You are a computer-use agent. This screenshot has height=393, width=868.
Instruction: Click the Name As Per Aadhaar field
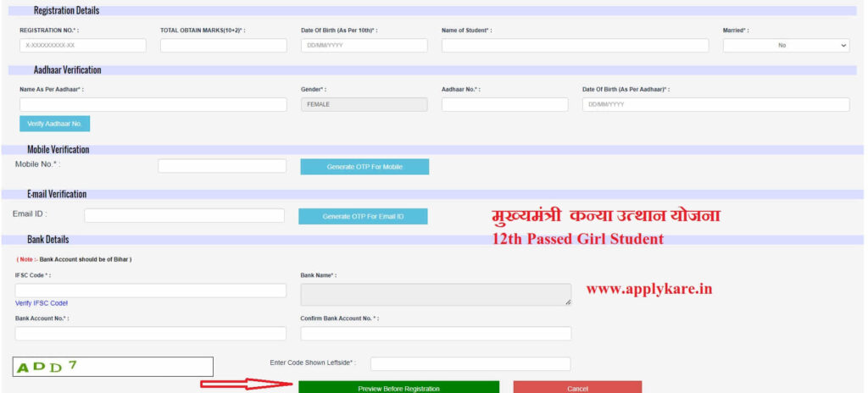tap(153, 105)
